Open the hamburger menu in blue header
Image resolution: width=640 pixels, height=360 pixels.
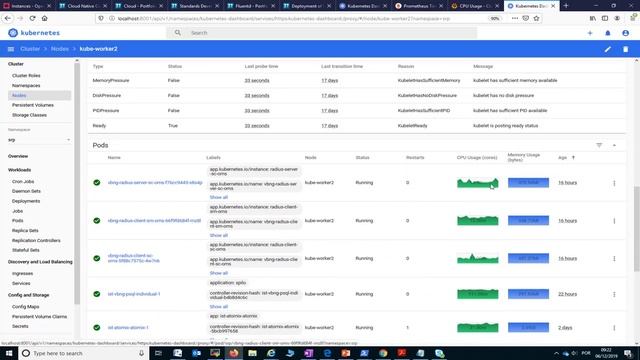[x=11, y=49]
